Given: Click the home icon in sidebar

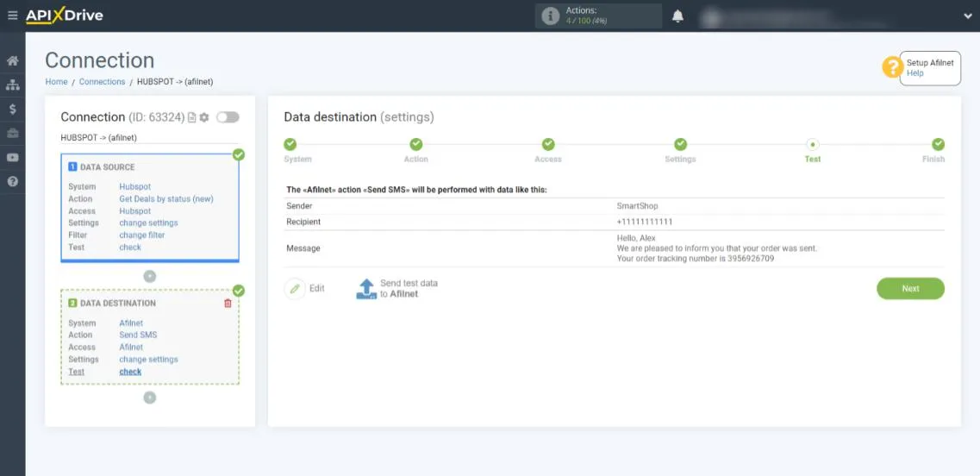Looking at the screenshot, I should [x=12, y=61].
